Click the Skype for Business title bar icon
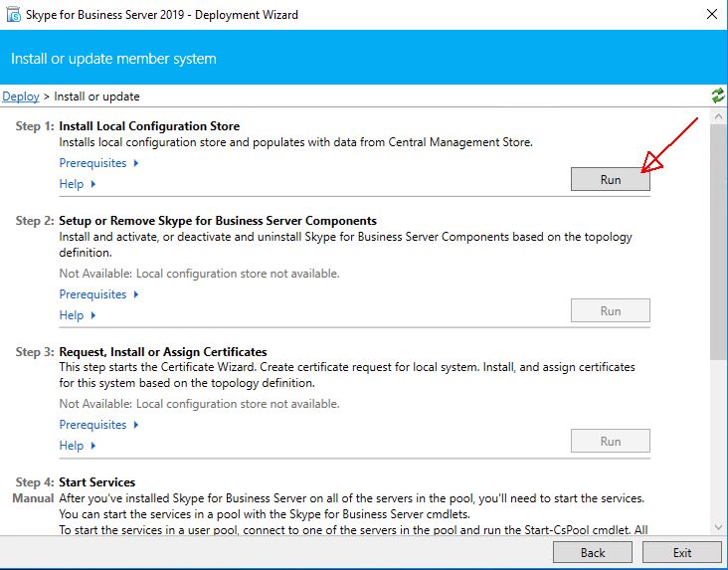728x570 pixels. click(x=14, y=14)
